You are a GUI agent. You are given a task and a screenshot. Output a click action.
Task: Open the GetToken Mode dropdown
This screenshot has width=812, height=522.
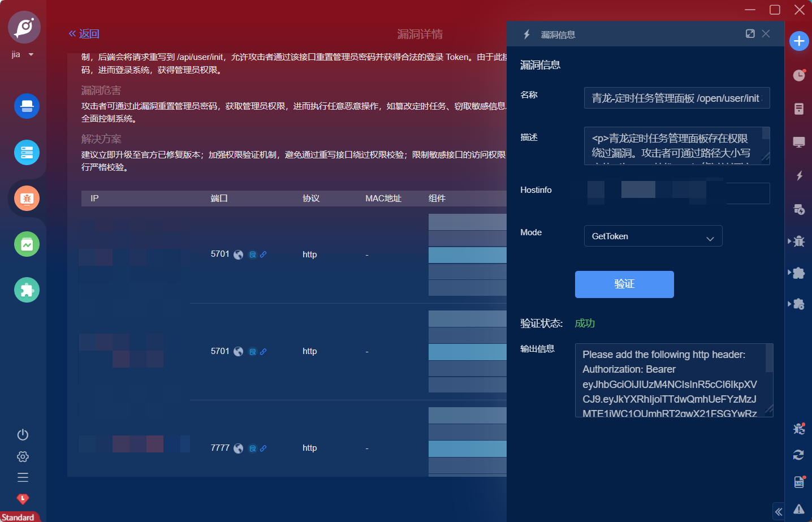pyautogui.click(x=653, y=236)
